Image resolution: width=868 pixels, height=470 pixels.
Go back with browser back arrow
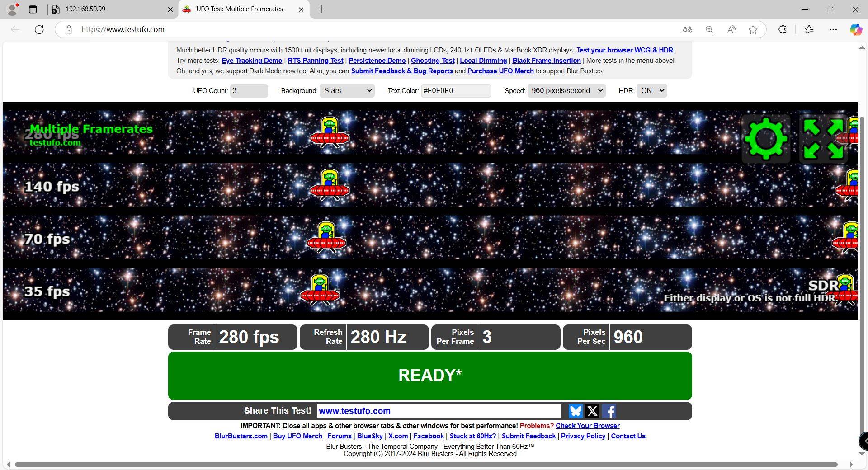point(15,29)
